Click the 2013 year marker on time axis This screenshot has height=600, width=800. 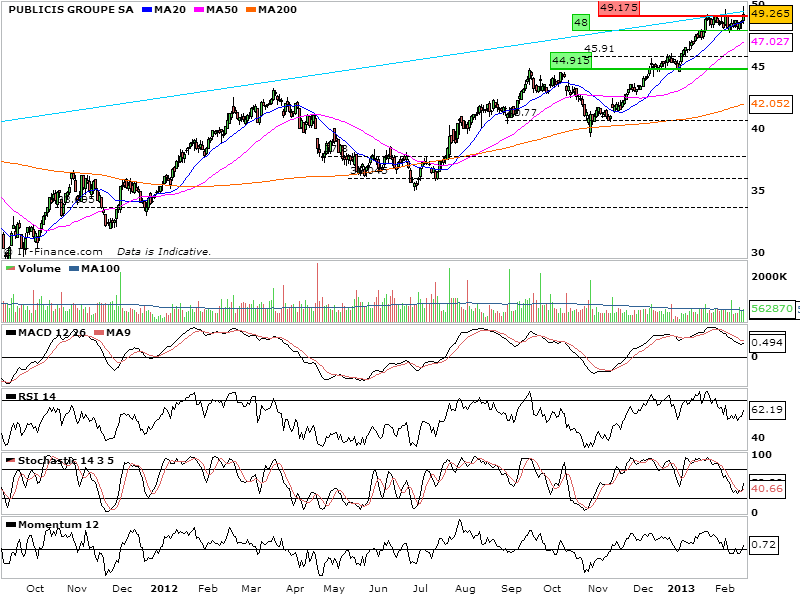point(681,589)
